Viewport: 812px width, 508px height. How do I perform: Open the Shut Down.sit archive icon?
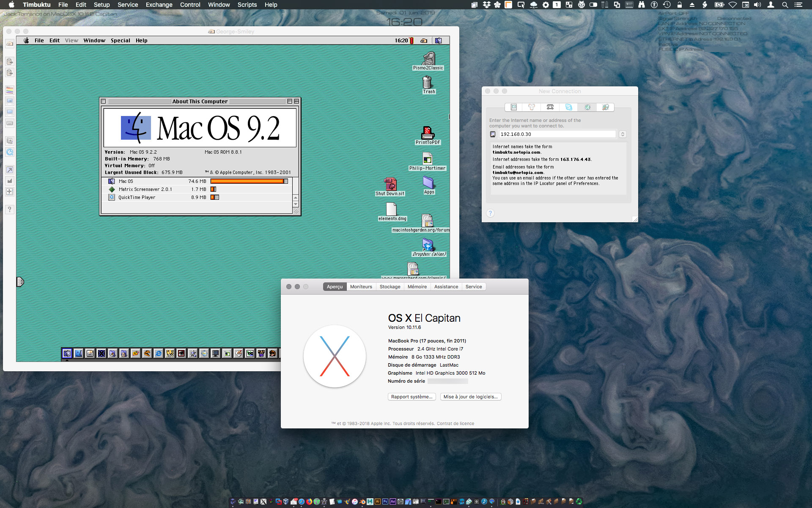pos(390,184)
